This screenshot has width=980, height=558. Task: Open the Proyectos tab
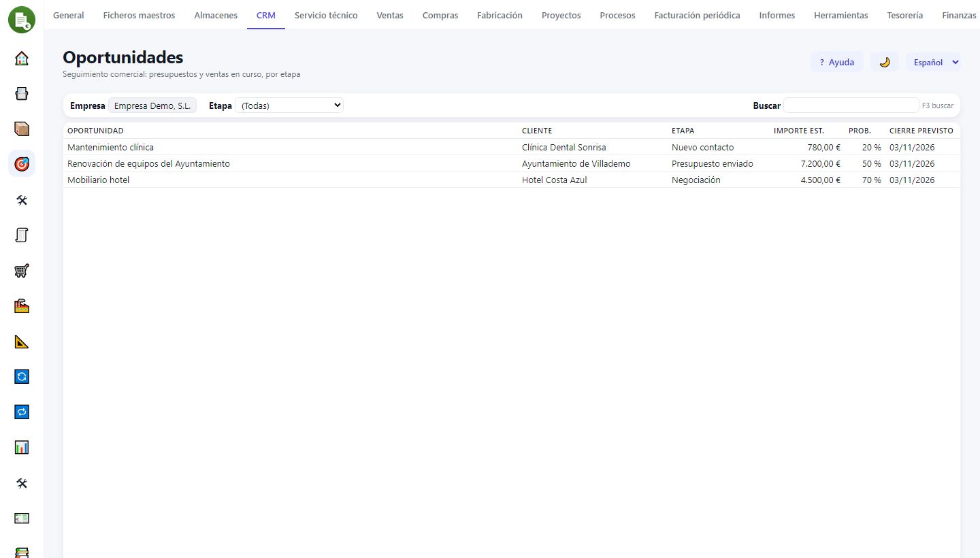[561, 15]
